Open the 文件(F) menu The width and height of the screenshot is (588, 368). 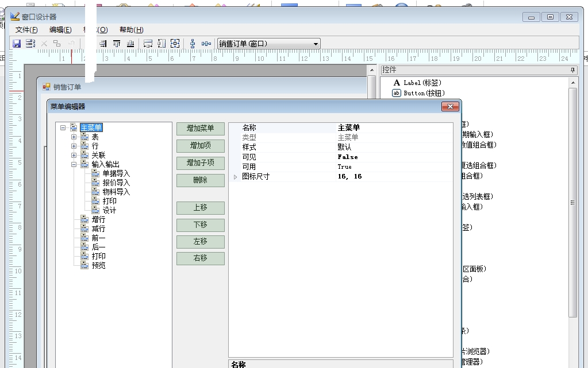tap(26, 30)
